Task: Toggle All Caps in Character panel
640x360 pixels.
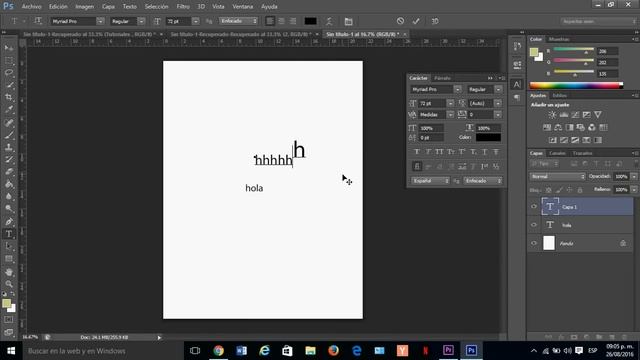Action: pos(439,152)
